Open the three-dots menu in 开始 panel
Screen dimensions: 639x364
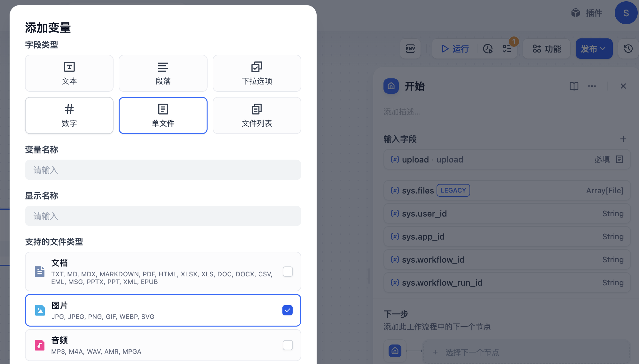592,86
